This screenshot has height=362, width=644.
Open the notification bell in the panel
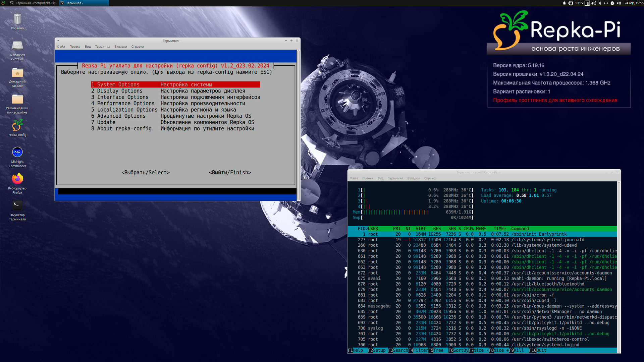tap(564, 3)
